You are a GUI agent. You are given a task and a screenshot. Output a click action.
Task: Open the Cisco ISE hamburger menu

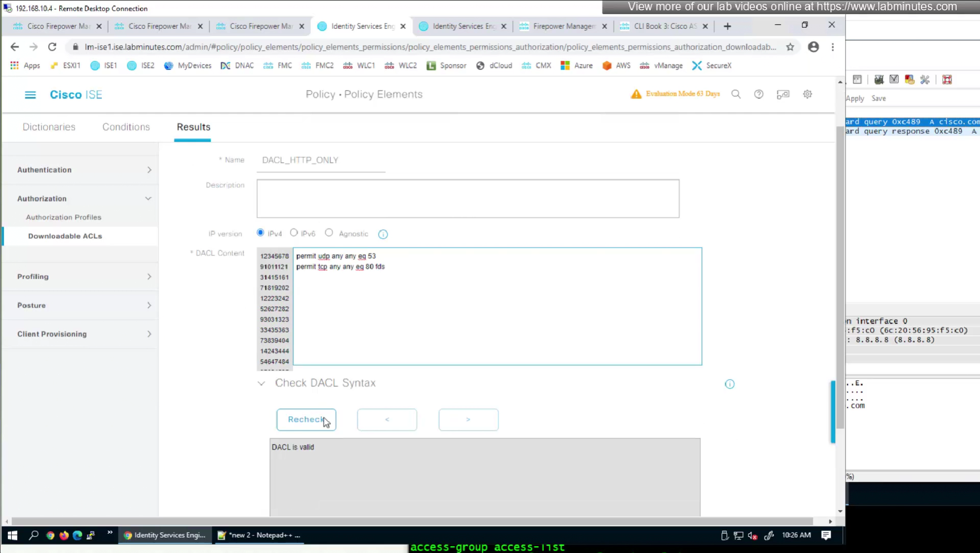(x=30, y=95)
